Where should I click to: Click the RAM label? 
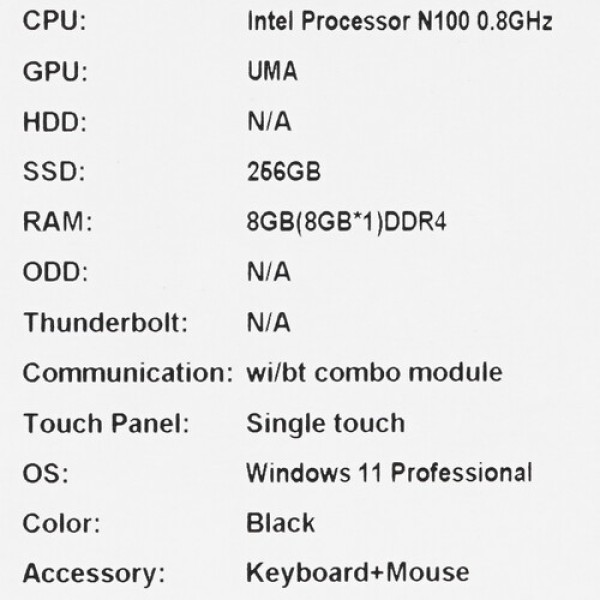(57, 222)
